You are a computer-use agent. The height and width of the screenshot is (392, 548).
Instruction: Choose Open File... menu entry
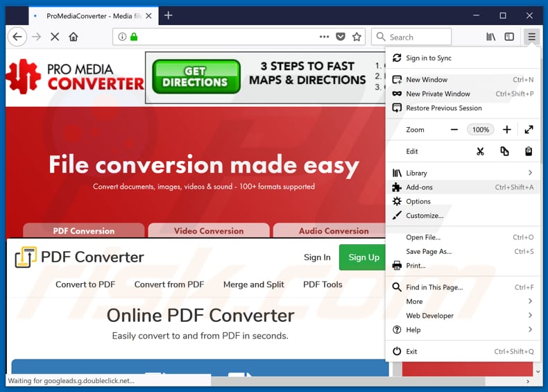tap(463, 237)
